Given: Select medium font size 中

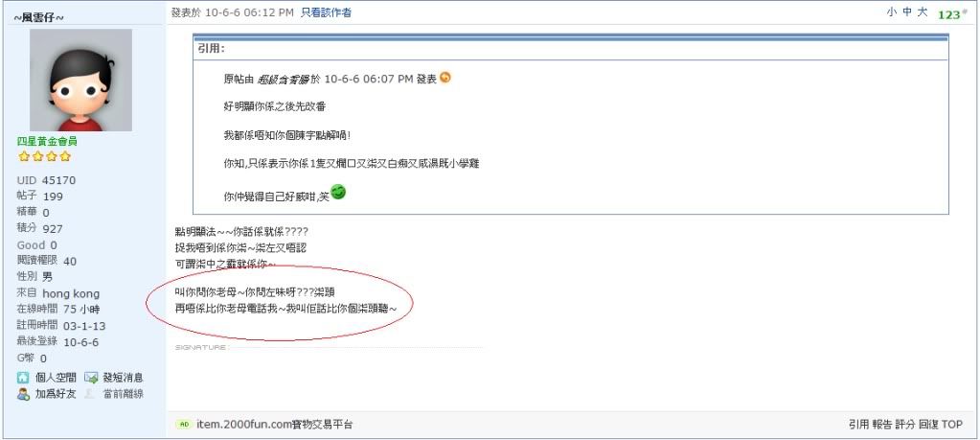Looking at the screenshot, I should coord(907,12).
